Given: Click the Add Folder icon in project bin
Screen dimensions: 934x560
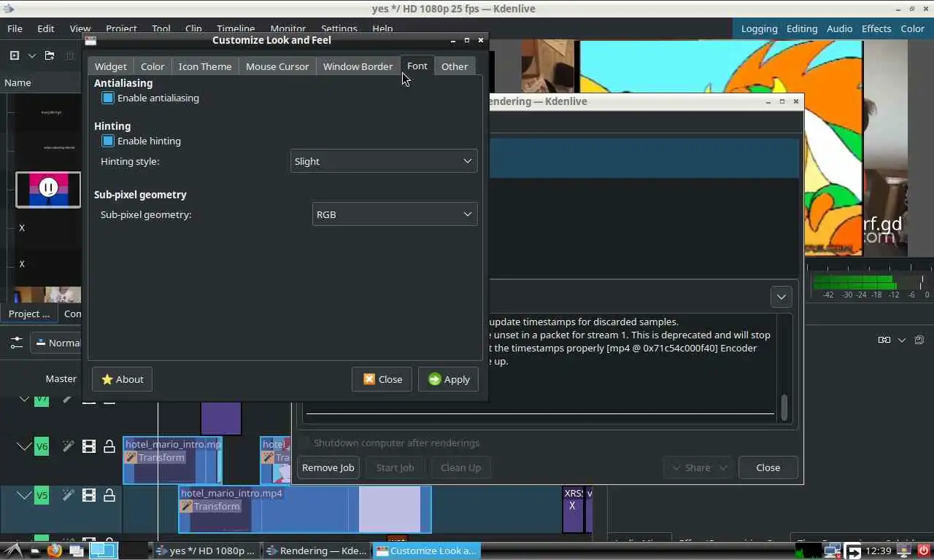Looking at the screenshot, I should click(49, 55).
